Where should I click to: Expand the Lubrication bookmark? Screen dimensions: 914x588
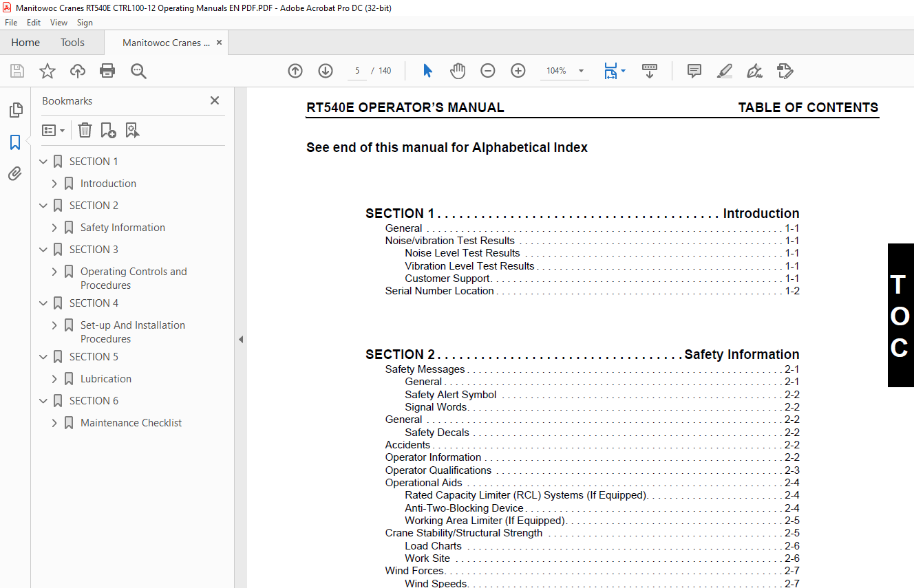[54, 379]
